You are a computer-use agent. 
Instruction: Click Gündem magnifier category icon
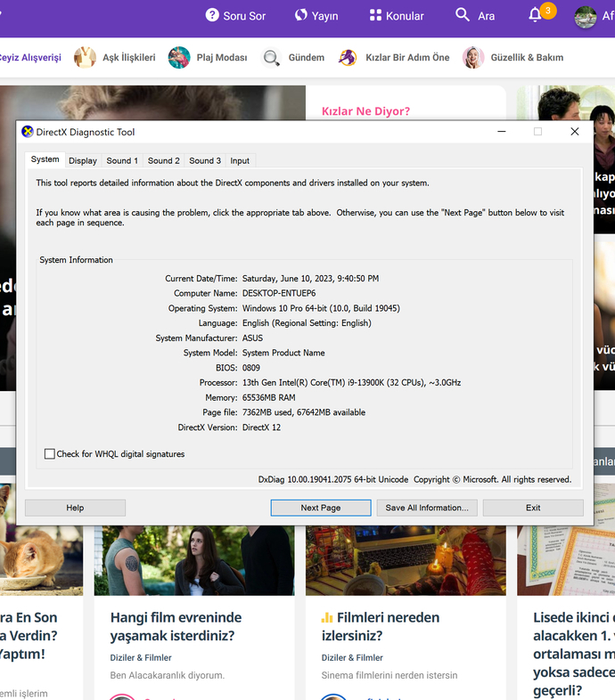pyautogui.click(x=271, y=57)
